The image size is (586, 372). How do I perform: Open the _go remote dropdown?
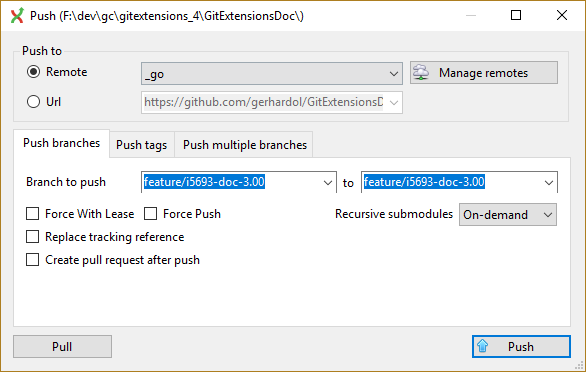(272, 73)
